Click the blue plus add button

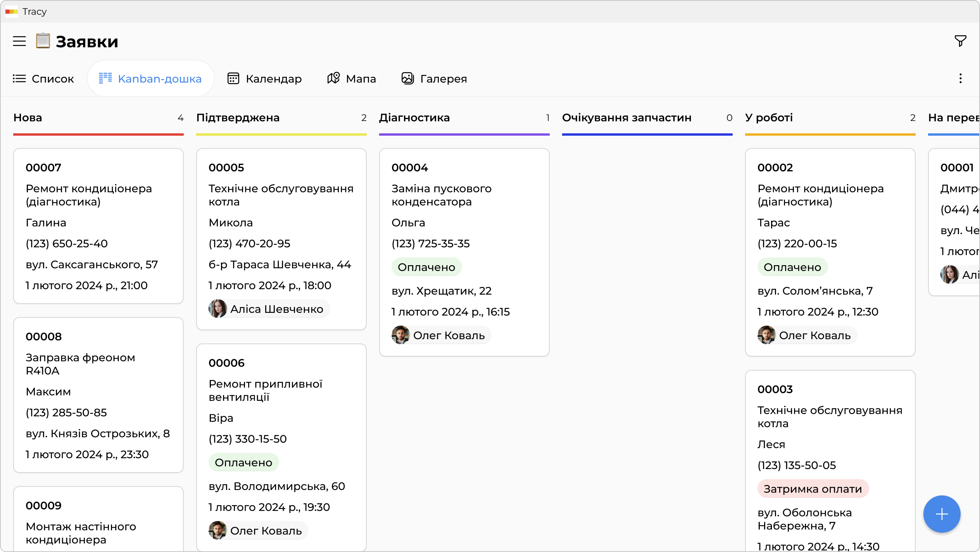(x=942, y=514)
